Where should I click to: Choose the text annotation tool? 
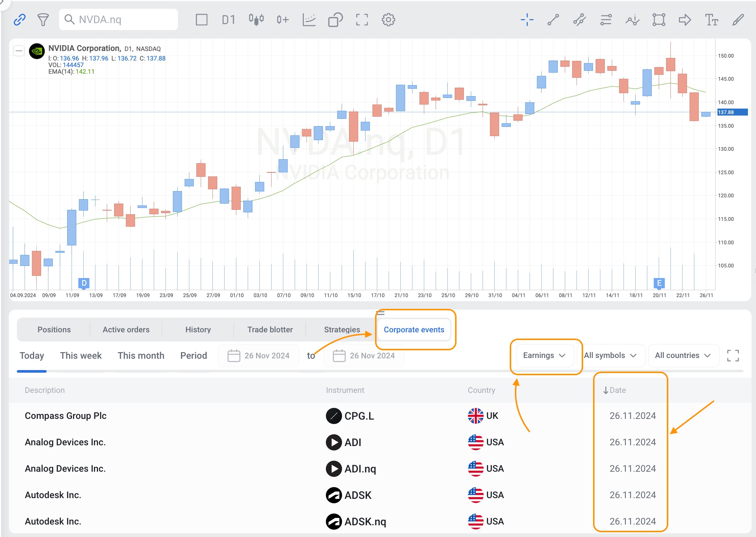pos(711,19)
